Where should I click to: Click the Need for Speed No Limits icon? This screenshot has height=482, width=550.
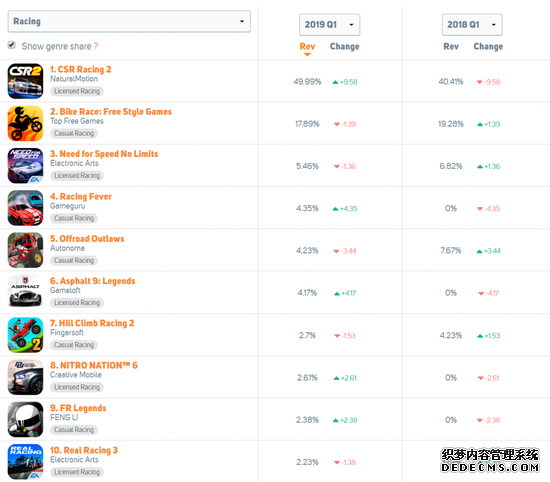tap(26, 166)
